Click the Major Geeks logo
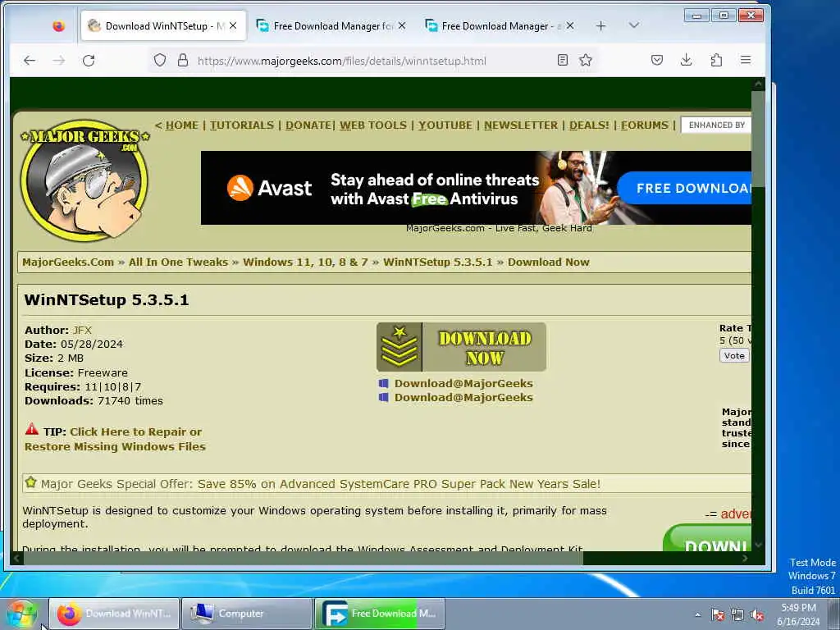The width and height of the screenshot is (840, 630). pos(84,180)
